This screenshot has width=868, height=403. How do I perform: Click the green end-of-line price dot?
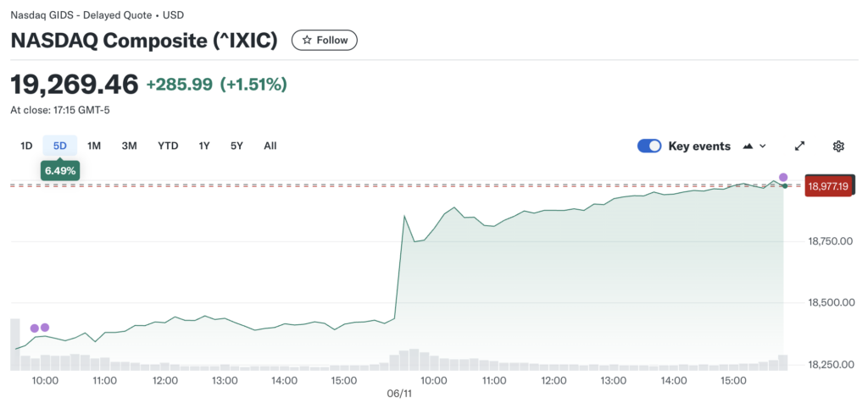click(786, 185)
